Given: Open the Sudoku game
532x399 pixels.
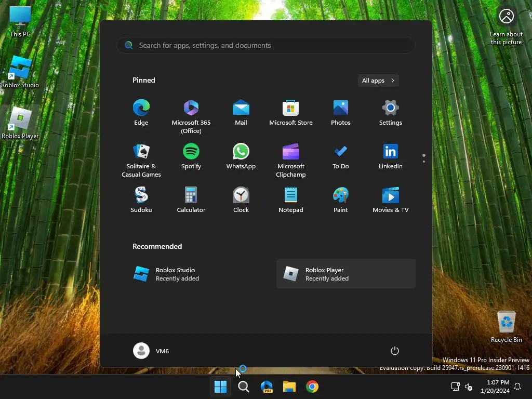Looking at the screenshot, I should pos(141,200).
